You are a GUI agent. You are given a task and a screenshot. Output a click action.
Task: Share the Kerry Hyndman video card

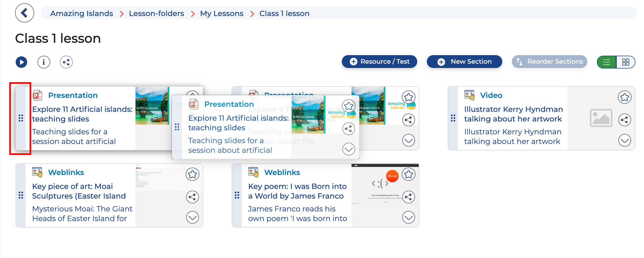[x=624, y=120]
